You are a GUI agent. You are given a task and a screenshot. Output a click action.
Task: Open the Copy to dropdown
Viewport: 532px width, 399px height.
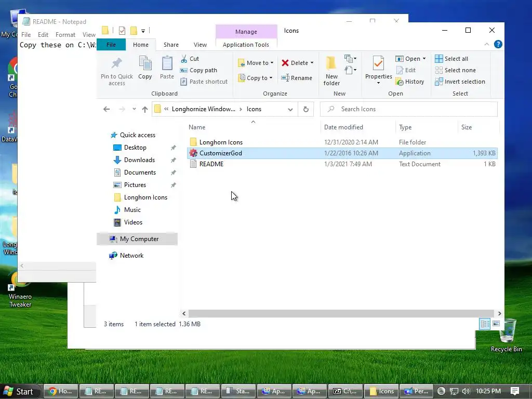tap(256, 78)
